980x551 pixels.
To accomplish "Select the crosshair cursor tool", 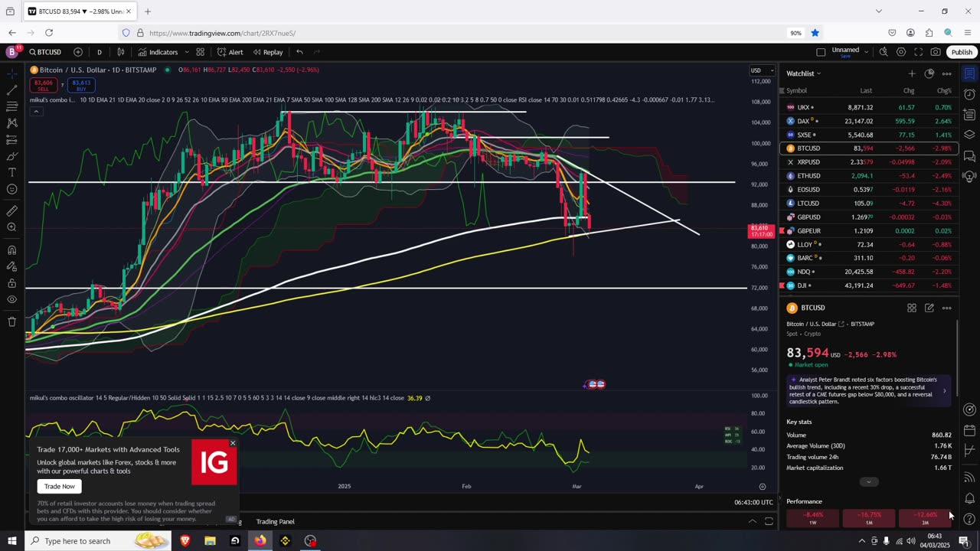I will tap(11, 73).
